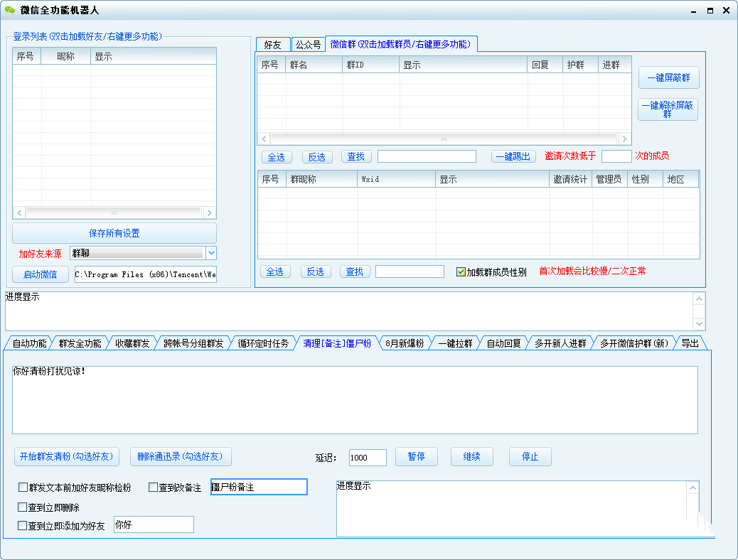This screenshot has height=560, width=738.
Task: Click 护群 column header
Action: (x=580, y=65)
